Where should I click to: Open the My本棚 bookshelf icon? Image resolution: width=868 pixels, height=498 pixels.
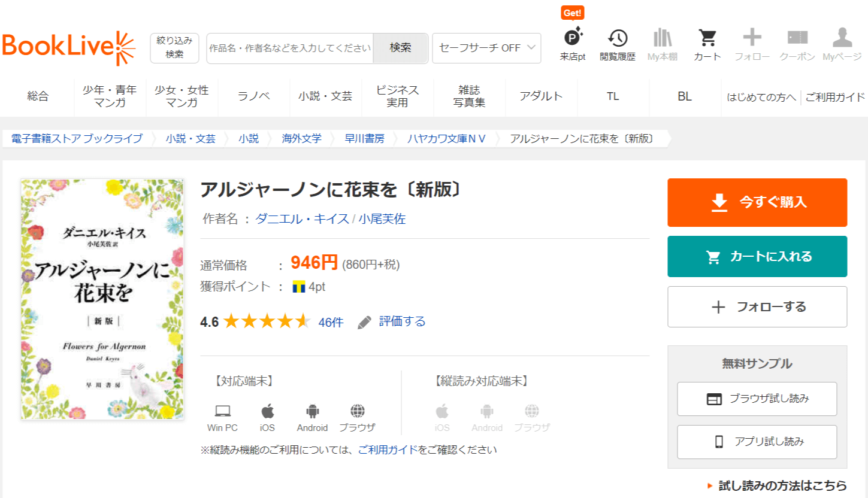[663, 44]
